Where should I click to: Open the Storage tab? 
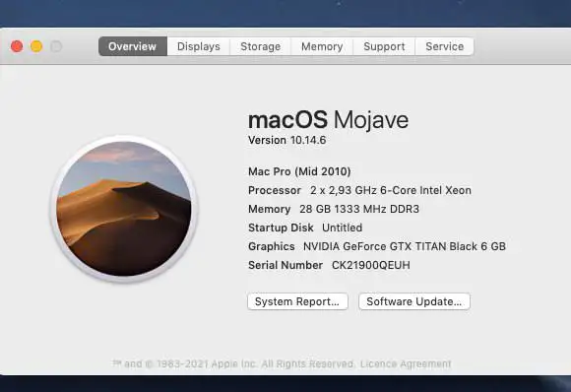tap(260, 46)
